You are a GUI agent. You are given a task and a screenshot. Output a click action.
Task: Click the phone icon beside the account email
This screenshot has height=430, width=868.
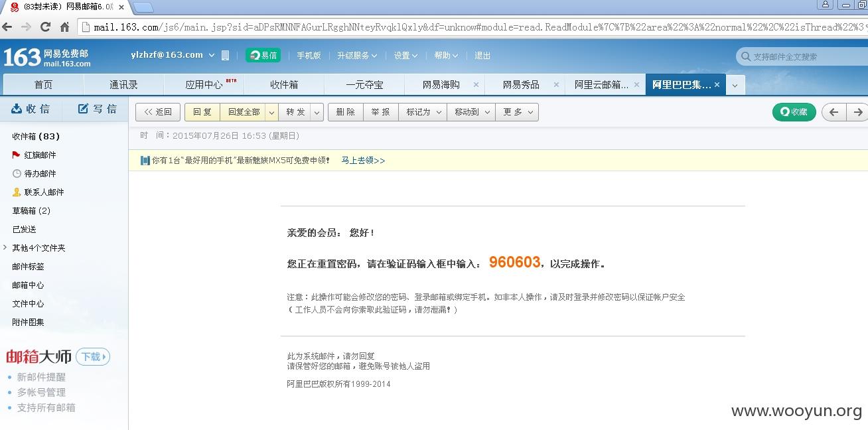[225, 55]
